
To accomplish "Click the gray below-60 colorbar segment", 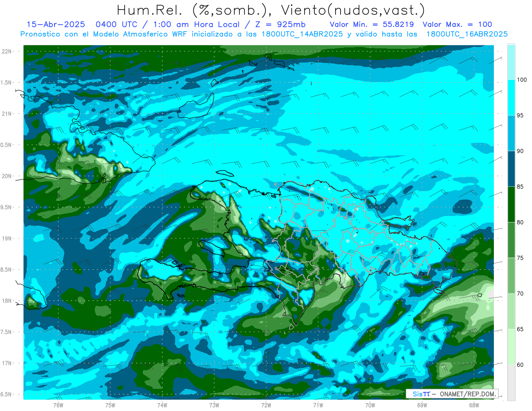I will pos(511,383).
